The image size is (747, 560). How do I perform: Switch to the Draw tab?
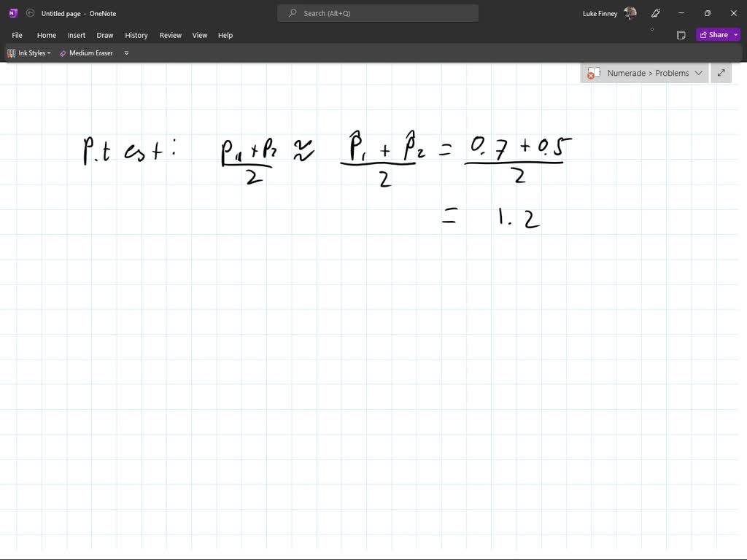click(104, 35)
